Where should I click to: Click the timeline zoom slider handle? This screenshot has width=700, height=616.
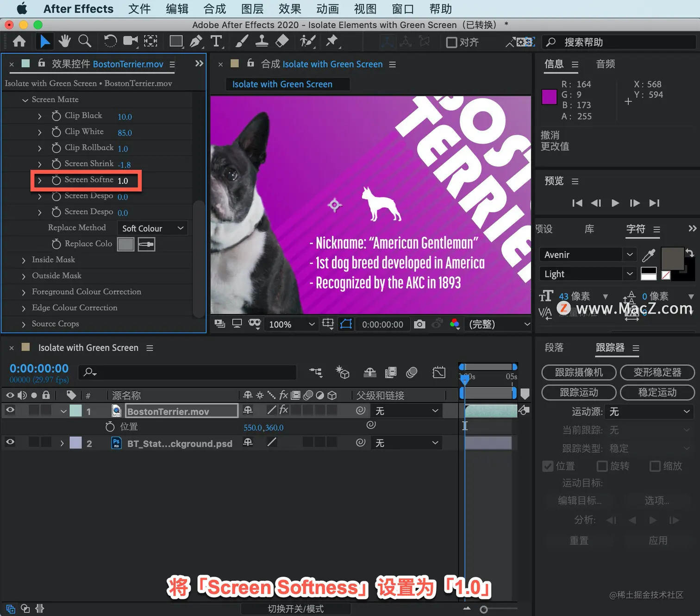coord(484,610)
